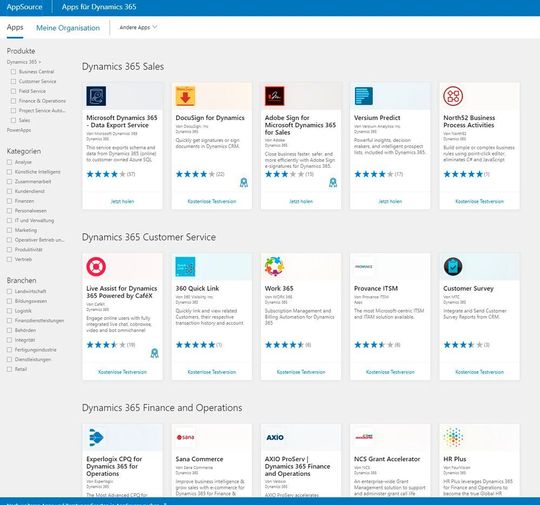Click the star rating on 360 Quick Link

tap(195, 344)
